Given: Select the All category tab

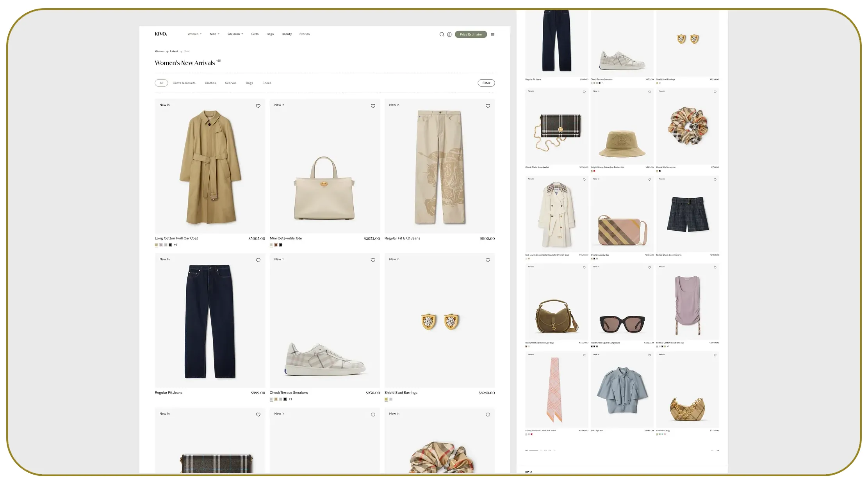Looking at the screenshot, I should (x=161, y=83).
